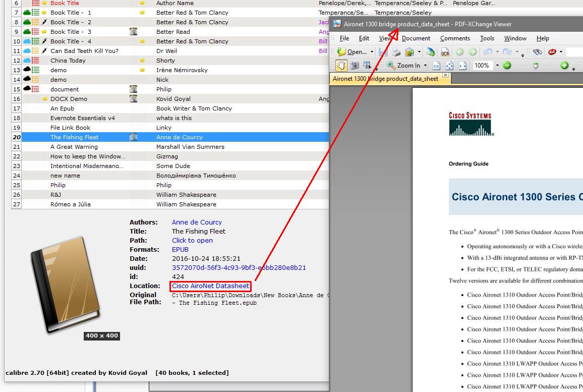This screenshot has width=583, height=392.
Task: Click the send by email icon in PDF-XChange
Action: coord(410,52)
